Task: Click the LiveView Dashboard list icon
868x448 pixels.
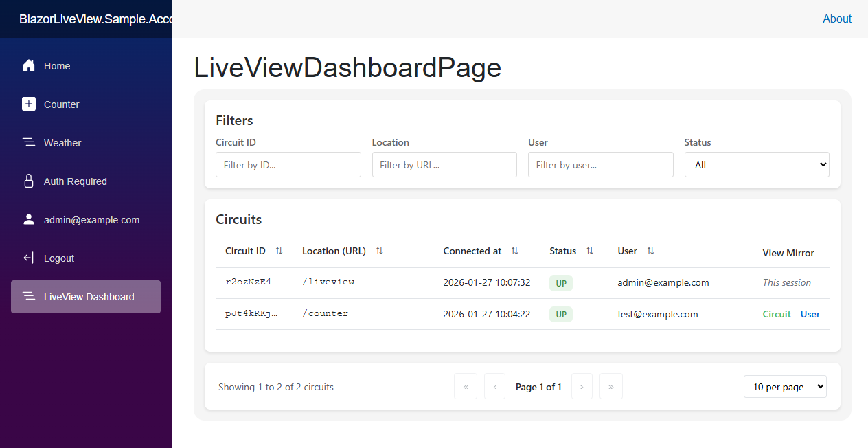Action: [x=29, y=296]
